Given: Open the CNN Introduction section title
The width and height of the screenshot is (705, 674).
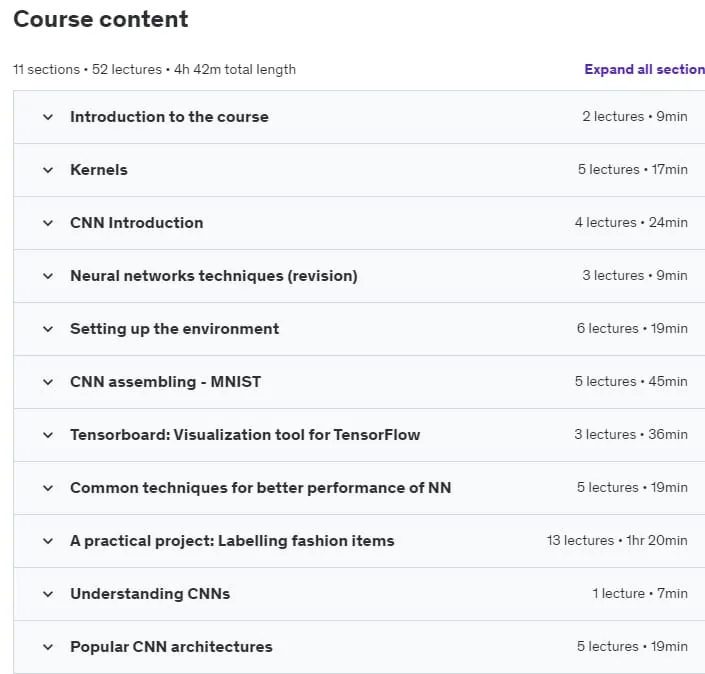Looking at the screenshot, I should click(137, 223).
